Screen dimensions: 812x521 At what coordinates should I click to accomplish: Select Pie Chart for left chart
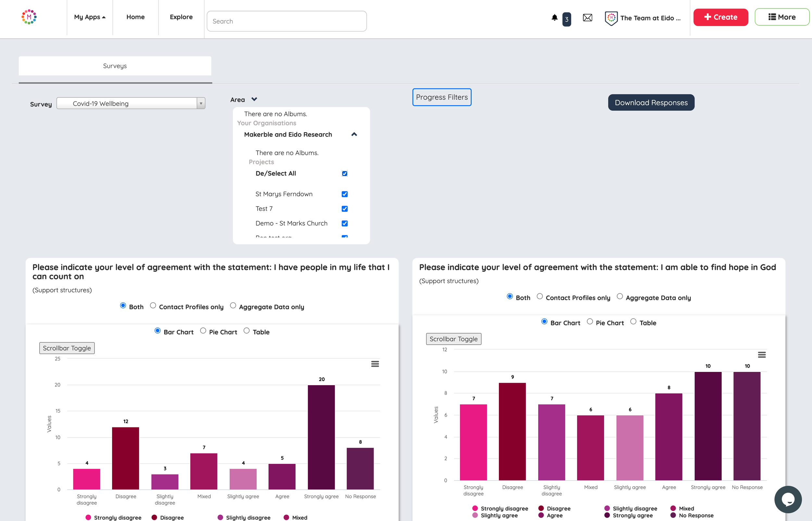(203, 331)
